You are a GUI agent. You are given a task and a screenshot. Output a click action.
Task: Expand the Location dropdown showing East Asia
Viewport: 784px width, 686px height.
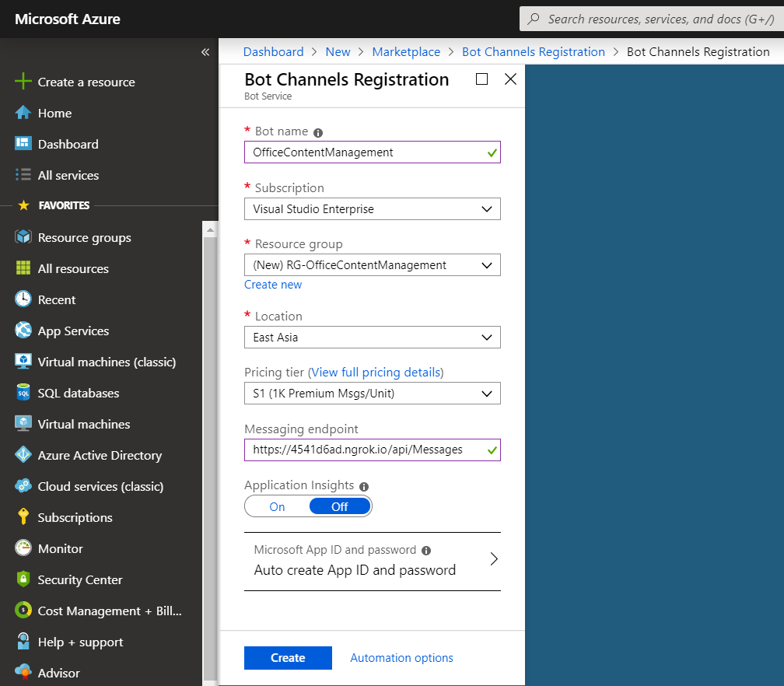(x=372, y=338)
